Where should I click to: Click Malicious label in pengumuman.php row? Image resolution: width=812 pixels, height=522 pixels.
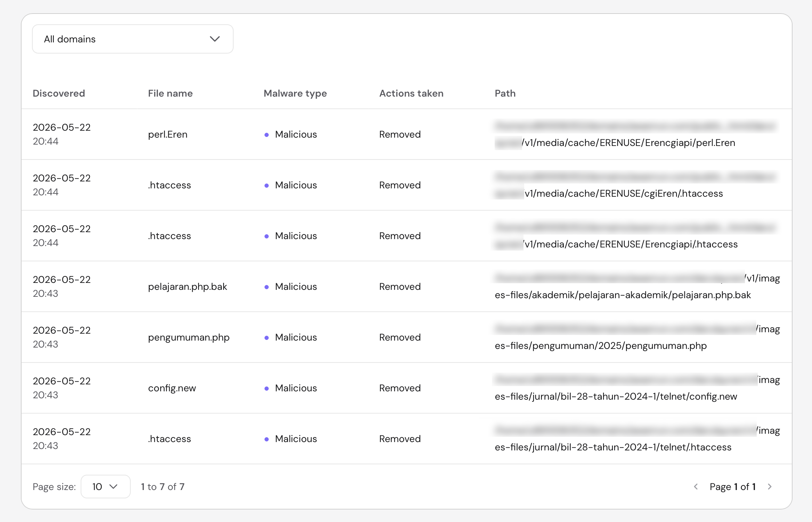(296, 337)
